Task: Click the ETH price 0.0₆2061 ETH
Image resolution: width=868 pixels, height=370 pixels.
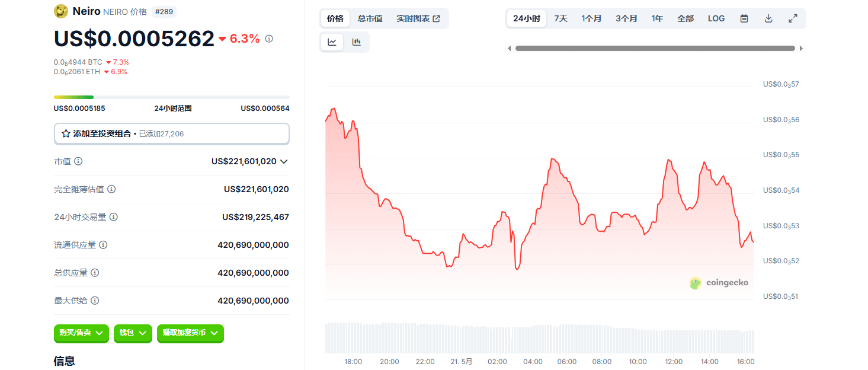Action: click(77, 72)
